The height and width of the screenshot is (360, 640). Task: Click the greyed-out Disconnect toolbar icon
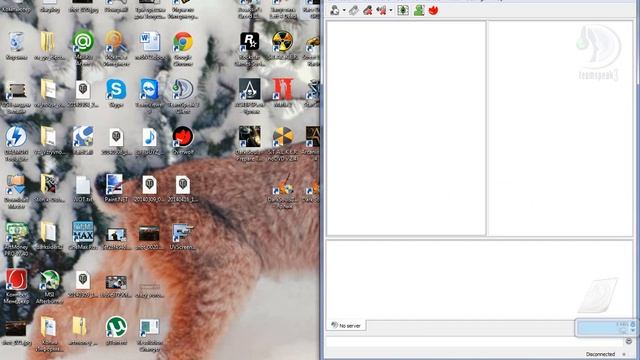click(x=353, y=10)
